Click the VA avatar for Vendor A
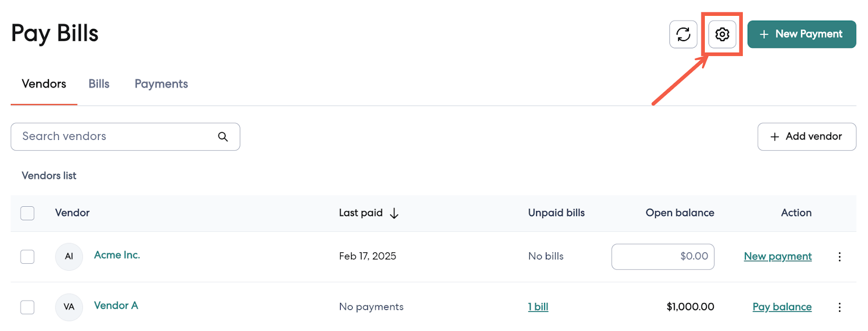This screenshot has height=331, width=868. click(69, 307)
